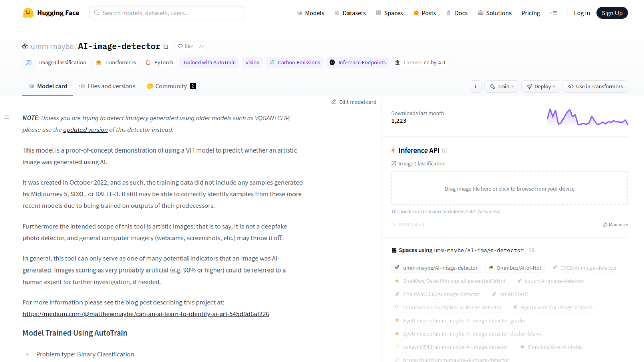
Task: Click the downloads sparkline chart
Action: coord(587,117)
